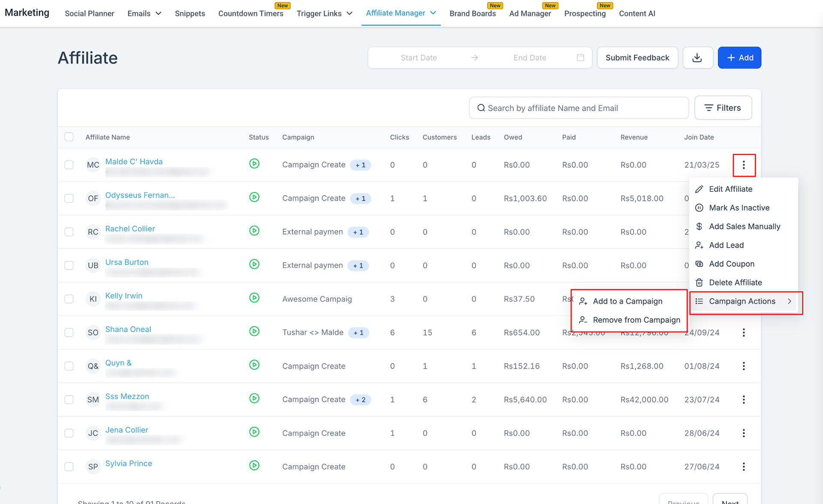823x504 pixels.
Task: Open Countdown Timers tab
Action: coord(251,13)
